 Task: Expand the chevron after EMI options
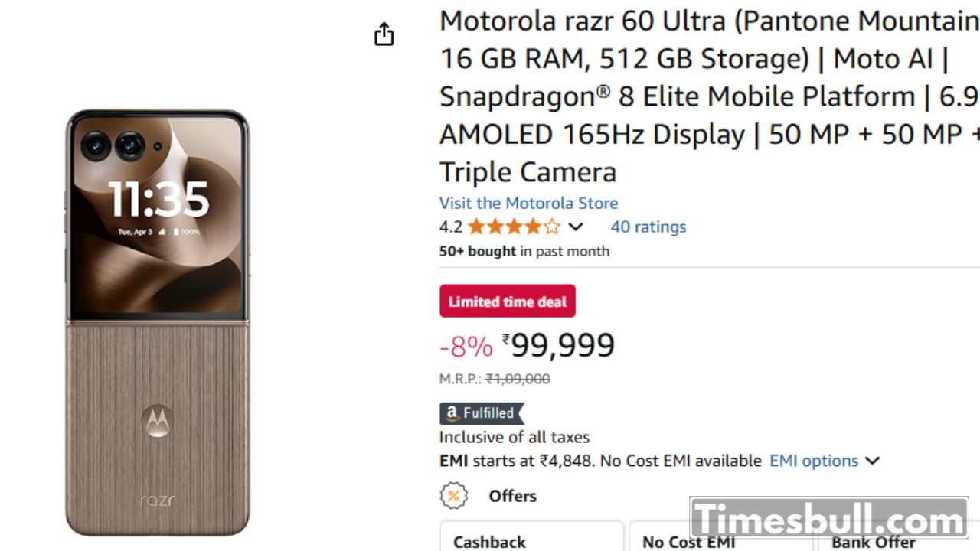(x=872, y=461)
